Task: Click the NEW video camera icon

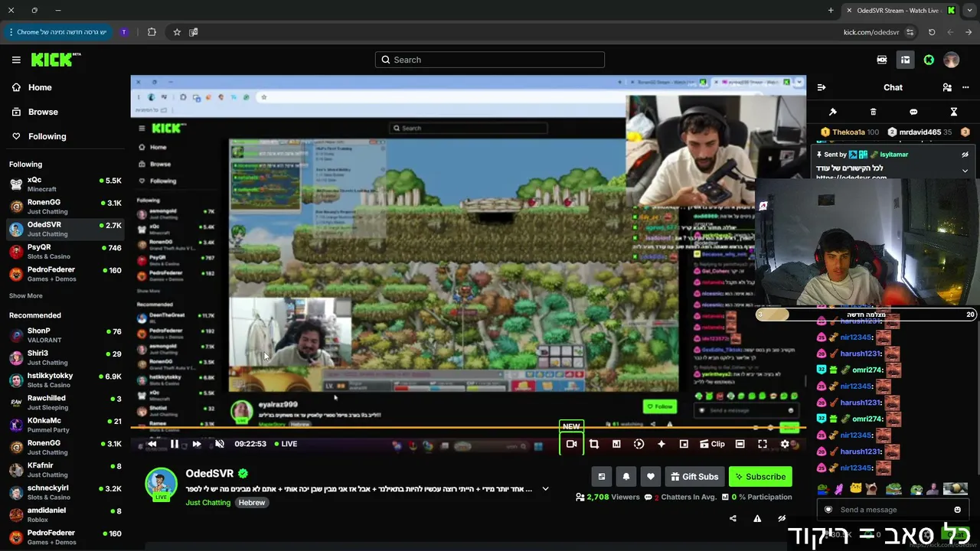Action: pos(571,444)
